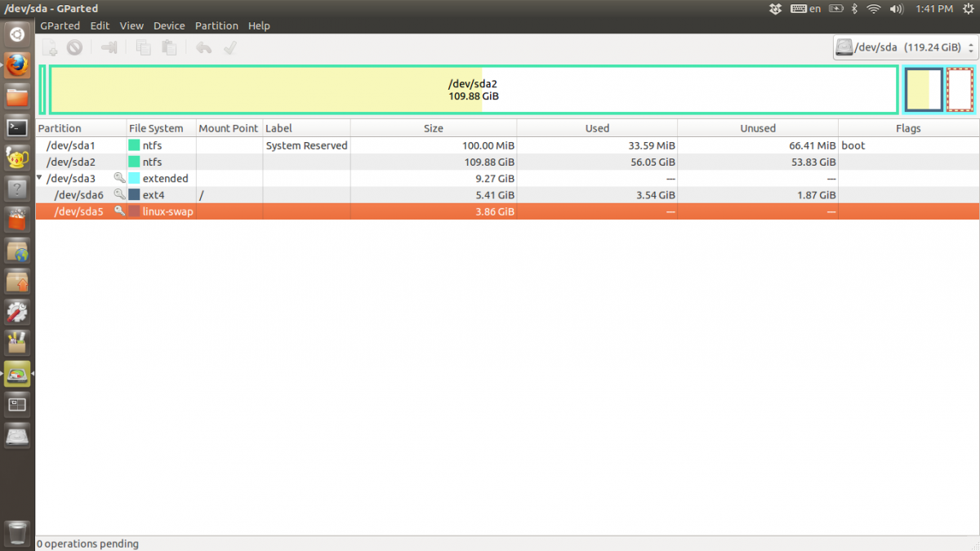Click the cyan extended color swatch
The image size is (980, 551).
click(134, 178)
